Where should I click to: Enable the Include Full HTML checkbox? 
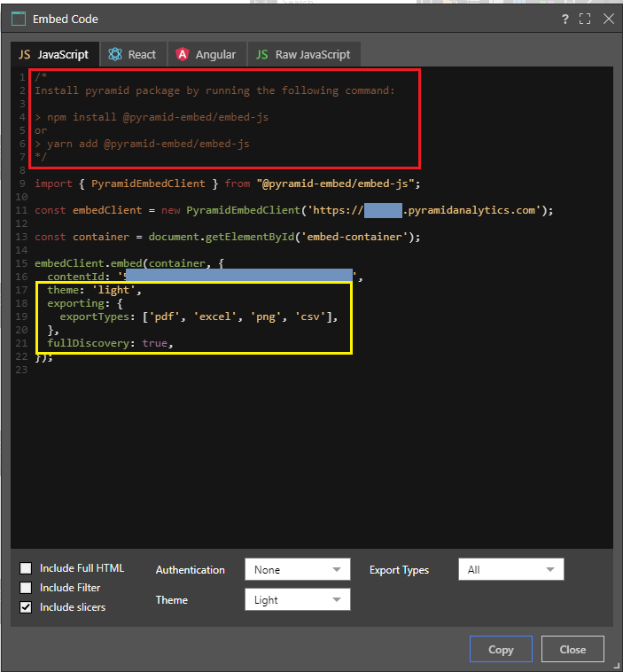[26, 568]
